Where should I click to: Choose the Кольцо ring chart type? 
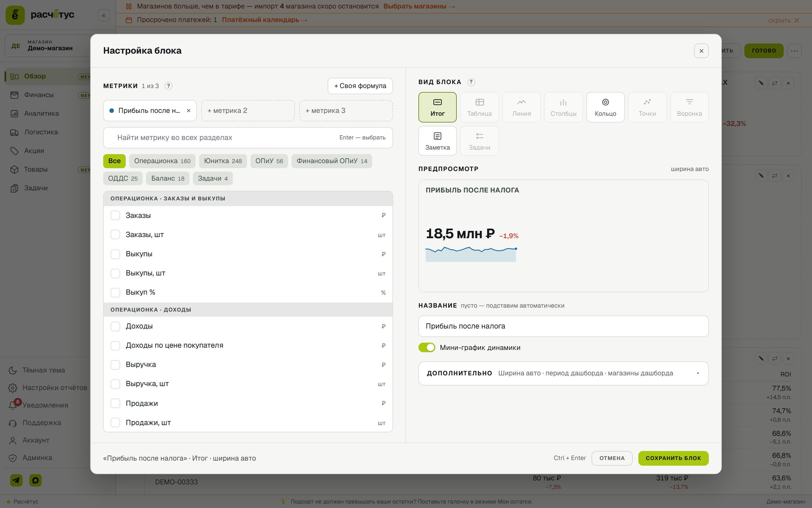[x=605, y=107]
